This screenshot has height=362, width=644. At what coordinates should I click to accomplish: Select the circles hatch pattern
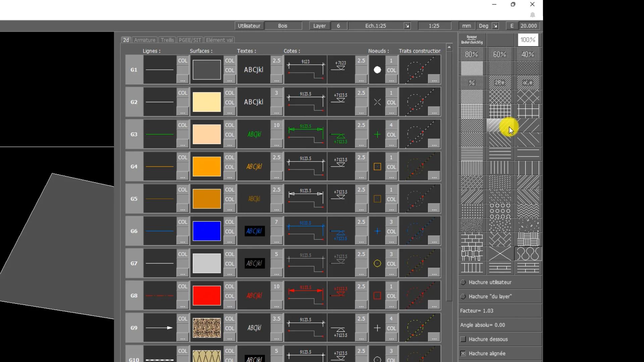(500, 211)
